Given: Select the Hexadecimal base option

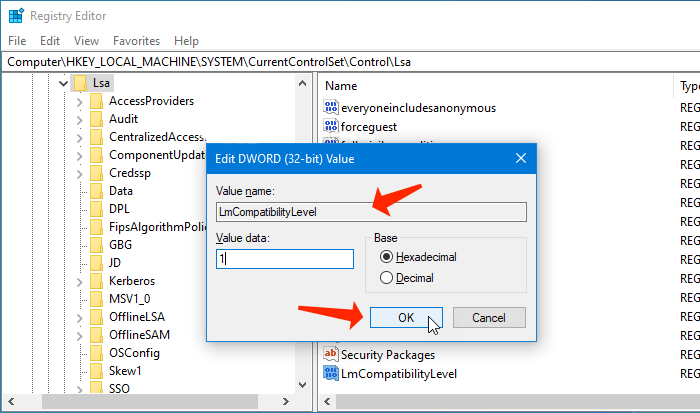Looking at the screenshot, I should [386, 257].
